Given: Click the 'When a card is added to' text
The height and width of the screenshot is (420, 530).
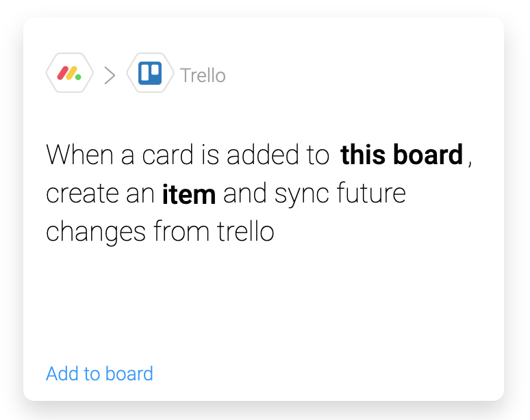Looking at the screenshot, I should (188, 155).
